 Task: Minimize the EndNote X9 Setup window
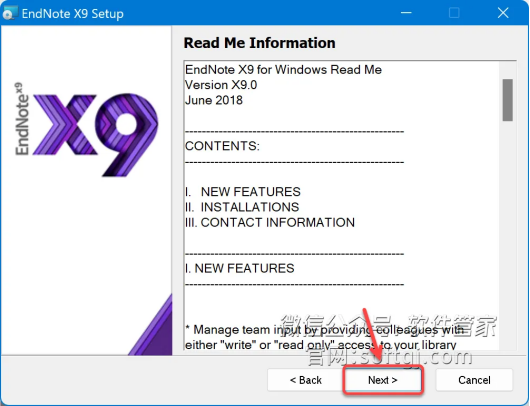coord(406,13)
